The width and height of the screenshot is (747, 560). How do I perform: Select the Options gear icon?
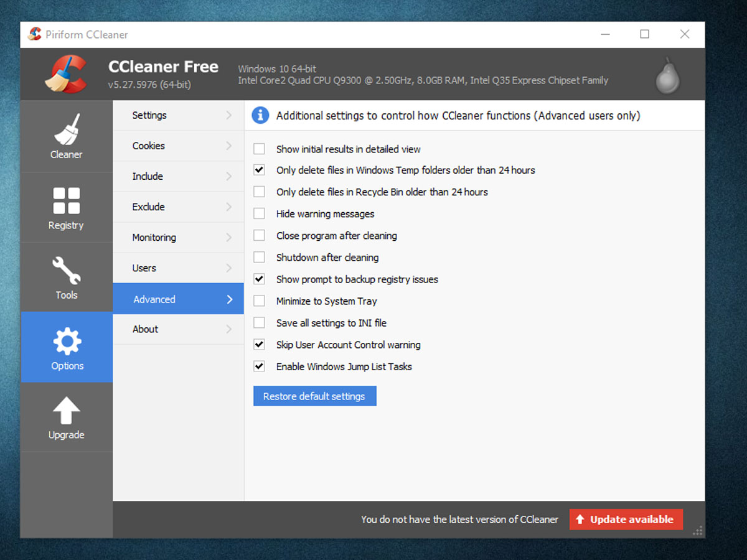point(67,341)
